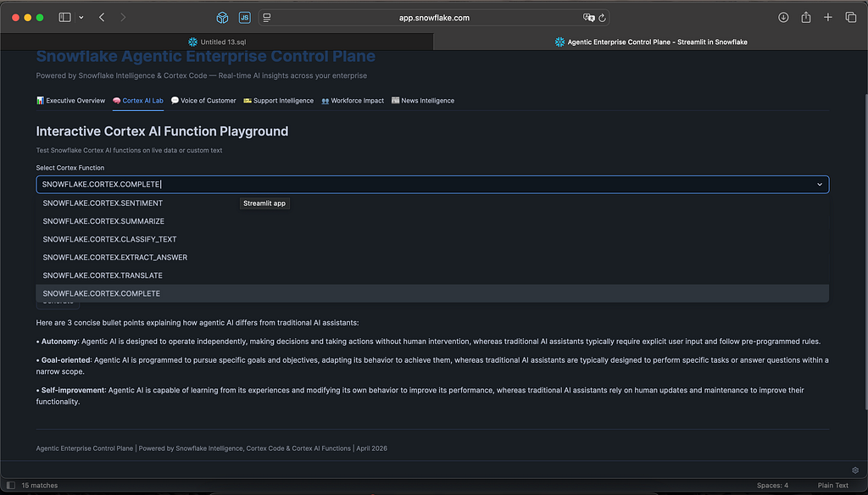Click the share icon
868x495 pixels.
[806, 17]
